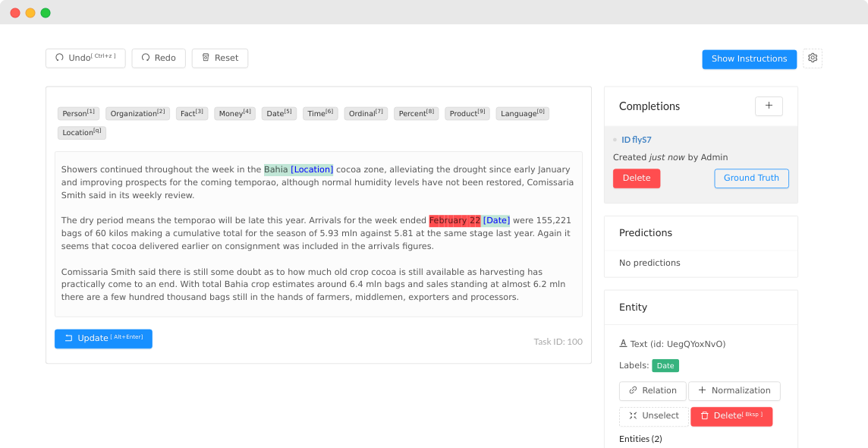Click the Undo button

pyautogui.click(x=85, y=58)
